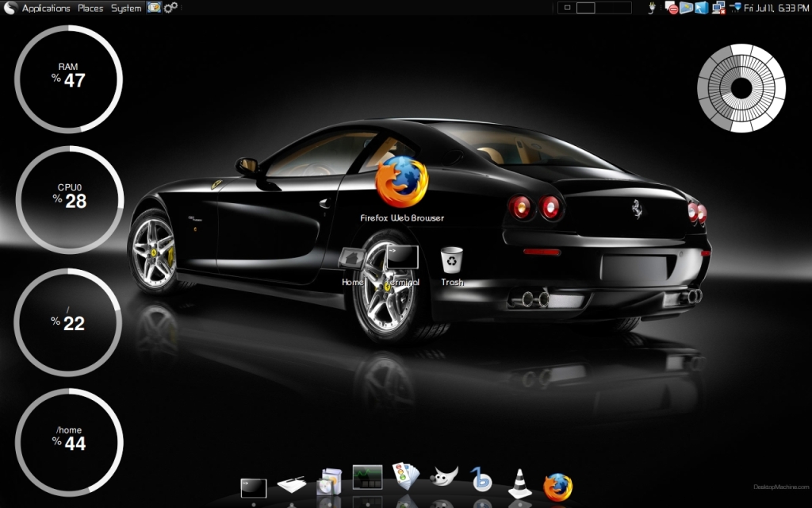Switch to the first workspace in the pager
The height and width of the screenshot is (508, 812).
click(x=567, y=7)
